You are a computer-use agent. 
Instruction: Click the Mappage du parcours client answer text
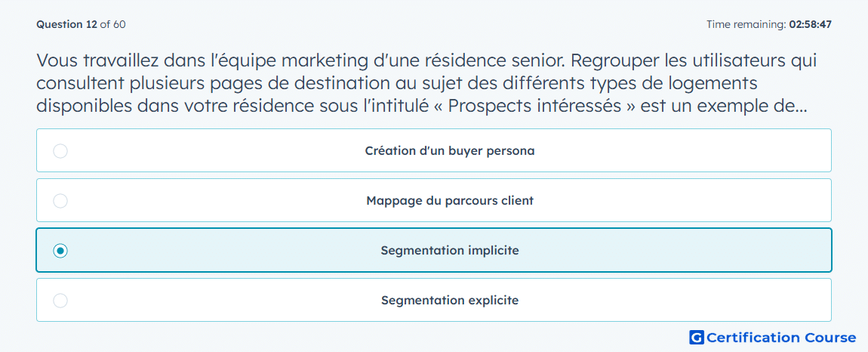click(450, 201)
